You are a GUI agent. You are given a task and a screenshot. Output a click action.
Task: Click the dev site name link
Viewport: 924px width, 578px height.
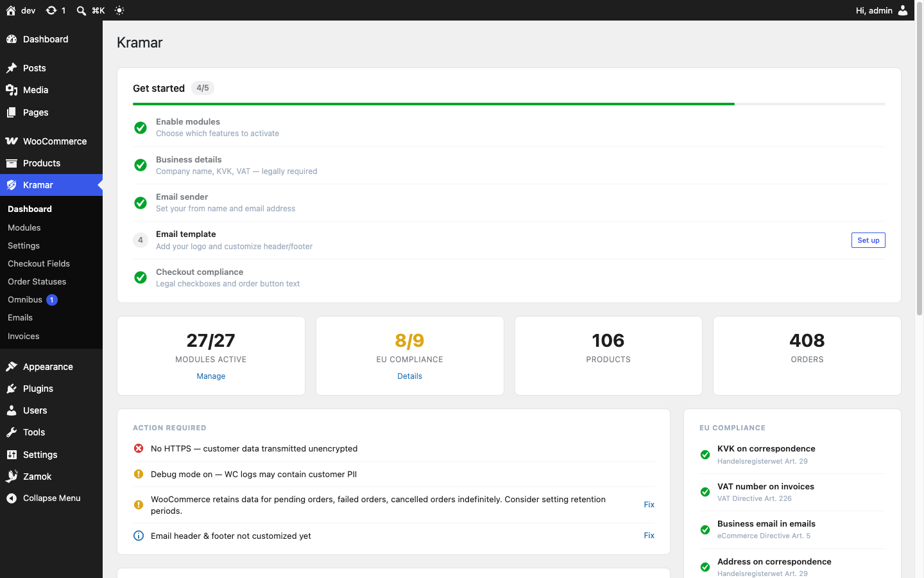point(28,10)
